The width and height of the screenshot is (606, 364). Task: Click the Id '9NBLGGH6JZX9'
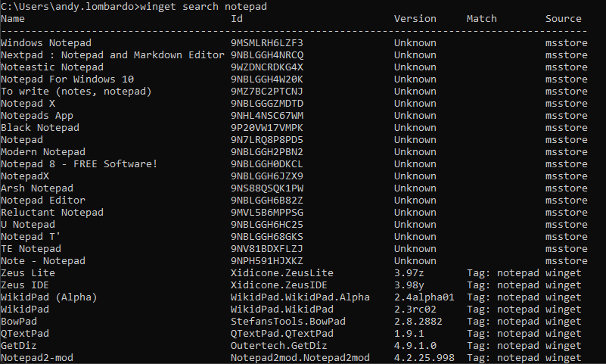[266, 176]
